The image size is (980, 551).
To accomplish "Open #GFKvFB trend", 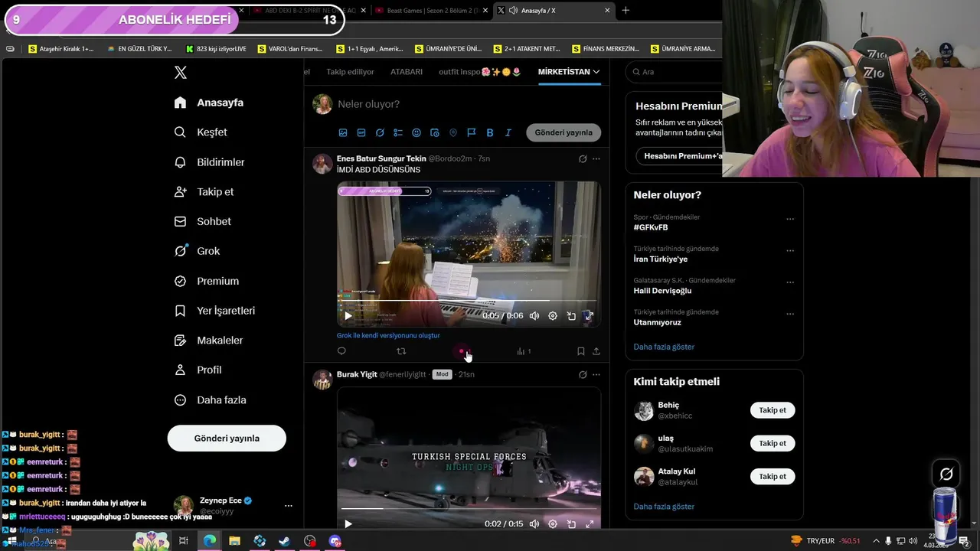I will tap(651, 227).
